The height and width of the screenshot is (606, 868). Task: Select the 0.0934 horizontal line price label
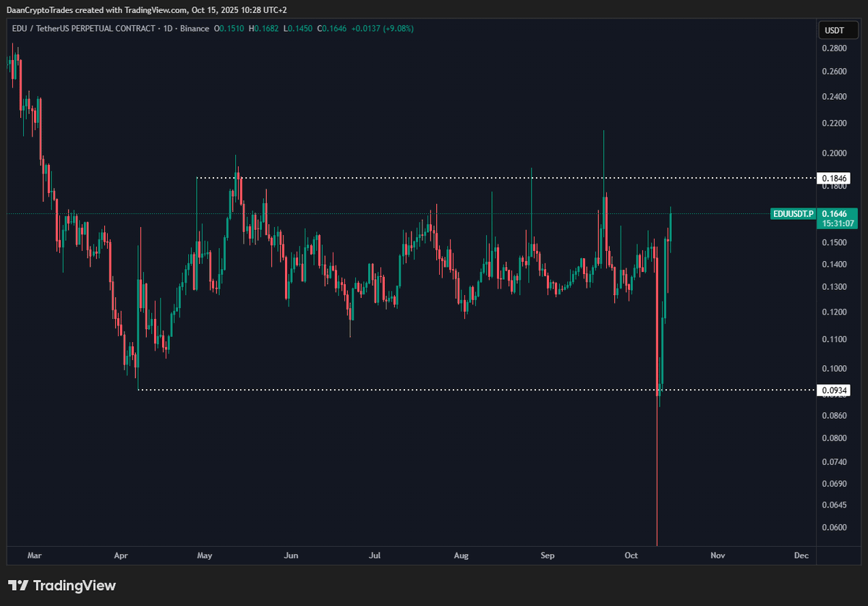coord(833,390)
